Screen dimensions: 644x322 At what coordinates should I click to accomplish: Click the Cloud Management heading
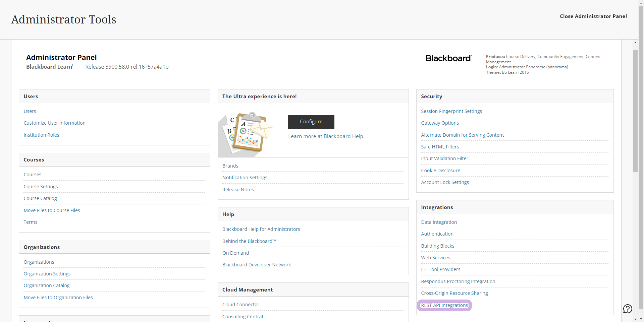pos(248,290)
